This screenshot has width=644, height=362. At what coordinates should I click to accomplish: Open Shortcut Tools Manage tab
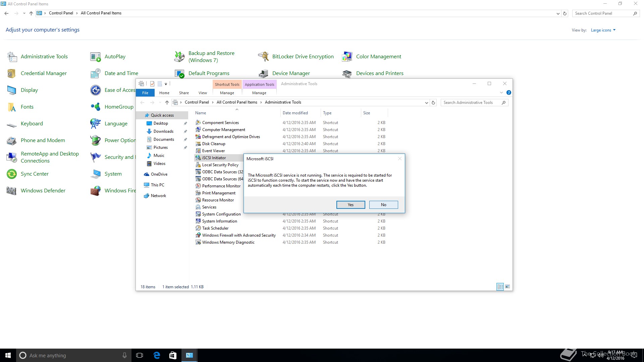coord(227,93)
